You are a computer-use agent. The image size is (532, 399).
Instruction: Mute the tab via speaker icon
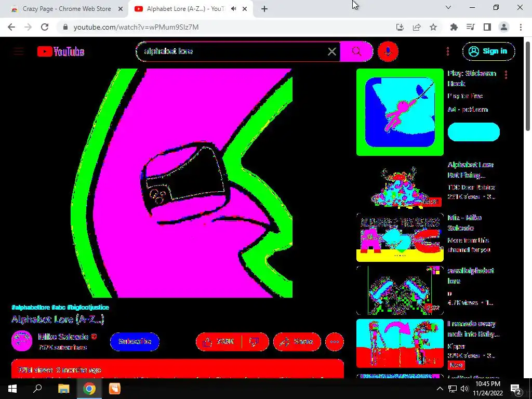[233, 9]
